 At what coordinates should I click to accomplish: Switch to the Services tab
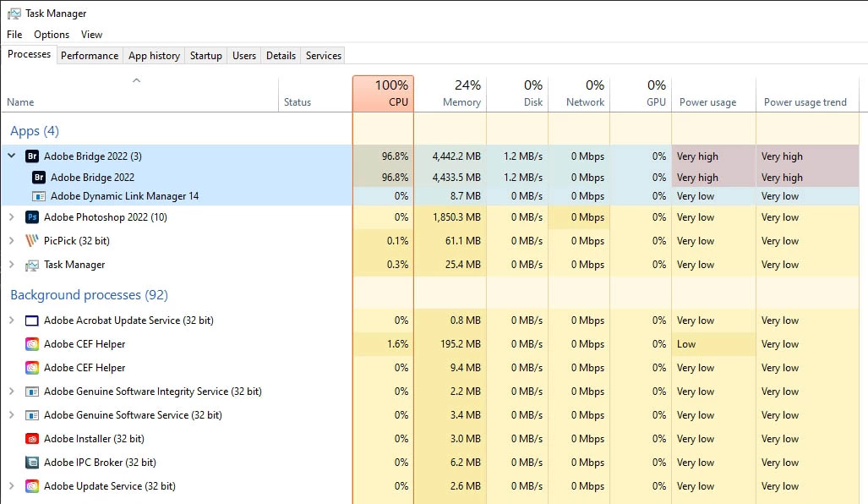[x=324, y=55]
